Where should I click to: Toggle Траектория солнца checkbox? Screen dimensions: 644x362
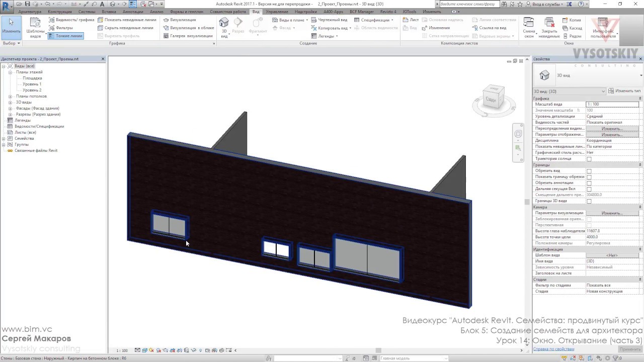(x=589, y=159)
